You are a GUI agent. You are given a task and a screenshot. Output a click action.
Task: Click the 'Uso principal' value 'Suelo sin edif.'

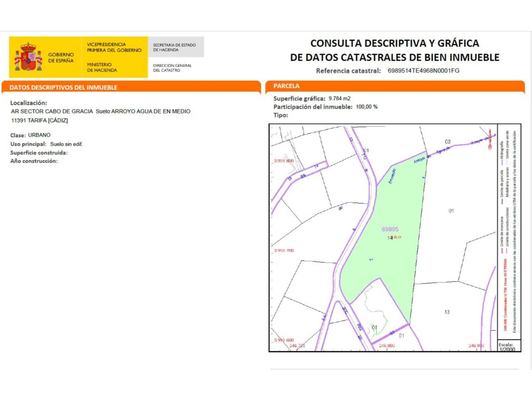point(66,144)
